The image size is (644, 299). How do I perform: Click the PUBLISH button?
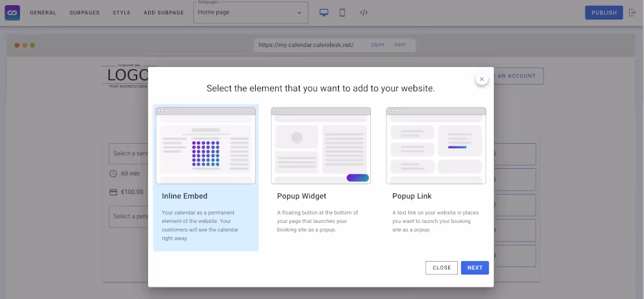(604, 13)
